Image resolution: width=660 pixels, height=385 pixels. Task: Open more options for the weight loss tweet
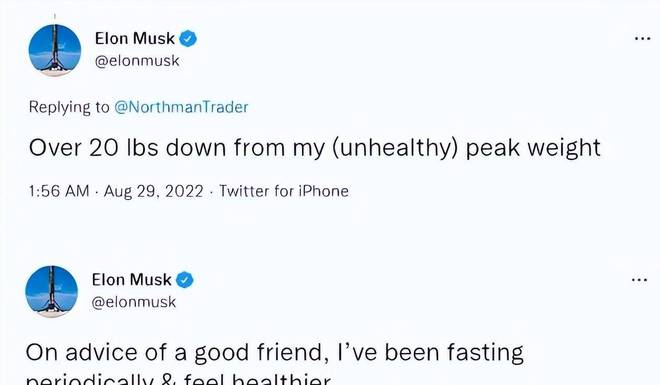[x=642, y=39]
